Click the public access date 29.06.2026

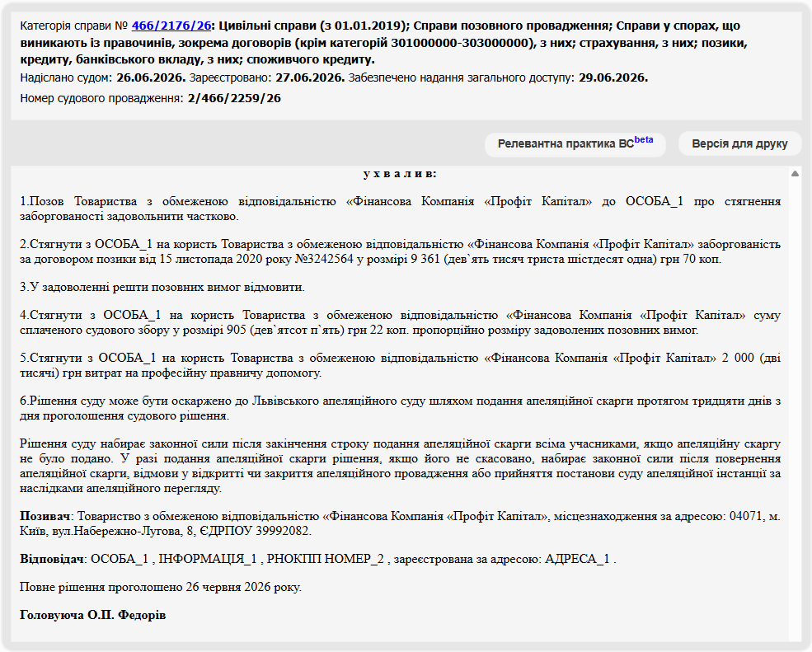coord(613,77)
